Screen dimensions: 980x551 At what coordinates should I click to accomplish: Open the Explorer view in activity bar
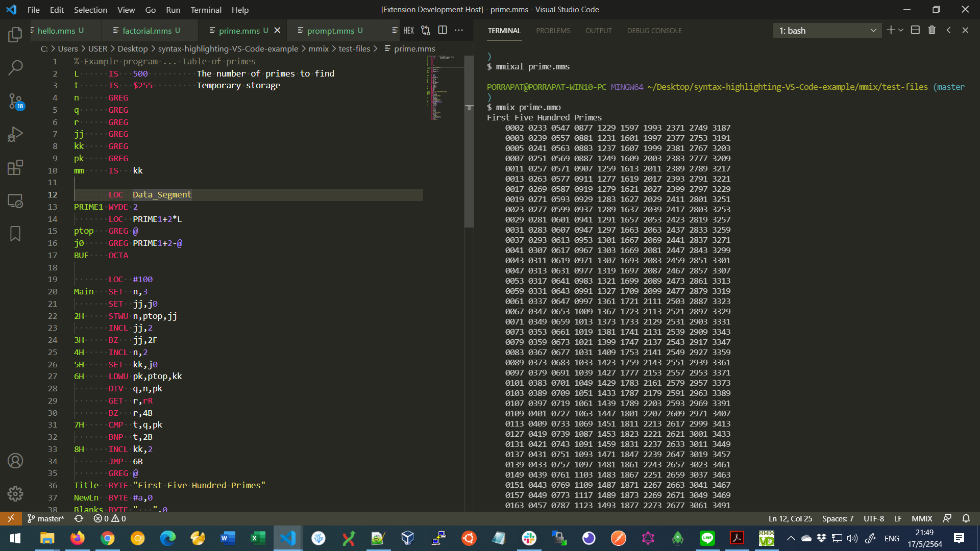[x=15, y=35]
